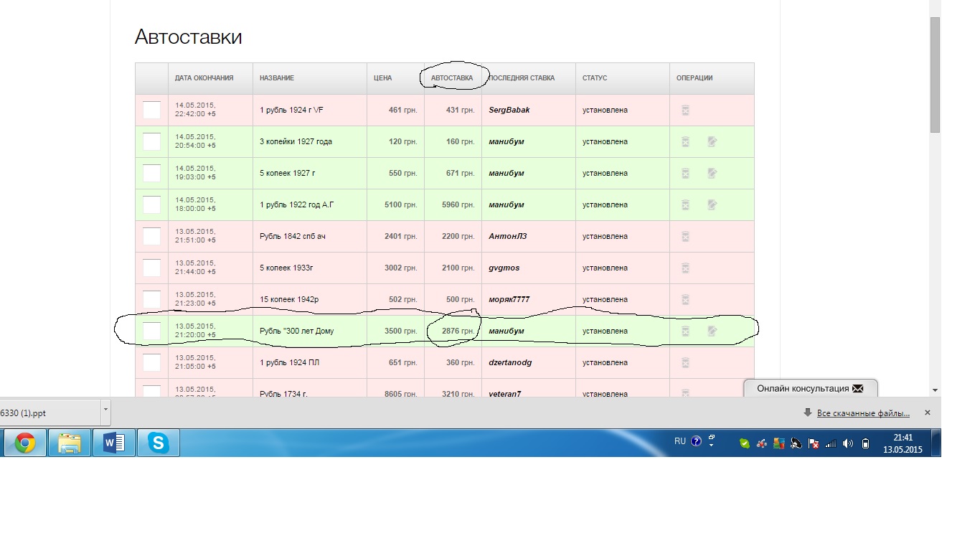The width and height of the screenshot is (980, 551).
Task: Delete autobid for Рубль 1842 спб ач
Action: point(685,237)
